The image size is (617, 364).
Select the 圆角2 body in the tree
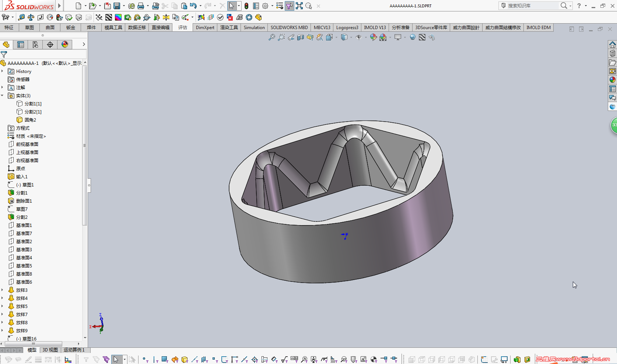click(x=30, y=120)
